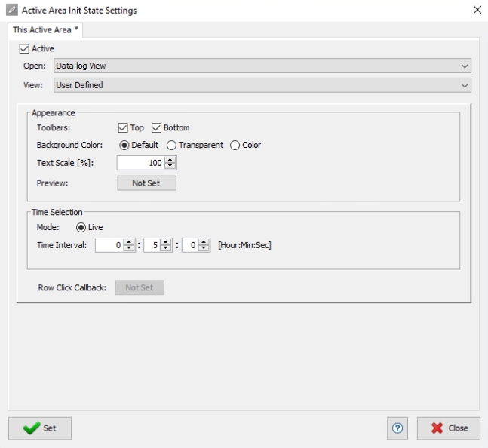
Task: Click the green checkmark Set button
Action: pyautogui.click(x=40, y=428)
